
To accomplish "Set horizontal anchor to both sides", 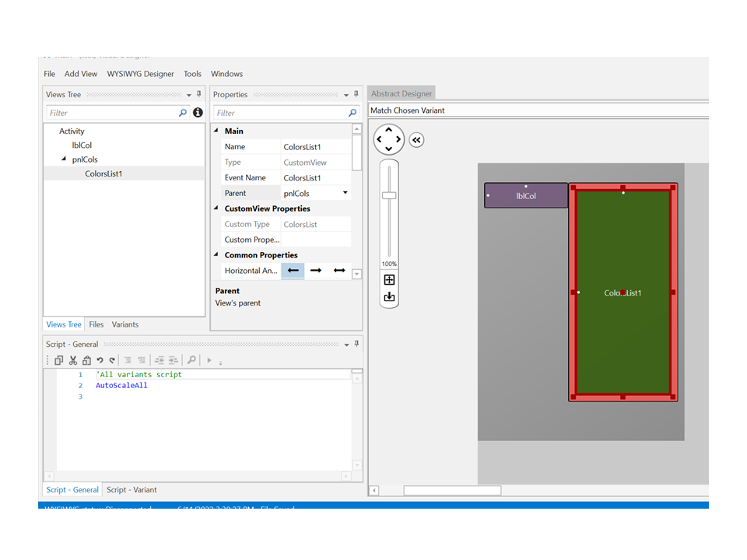I will coord(339,271).
